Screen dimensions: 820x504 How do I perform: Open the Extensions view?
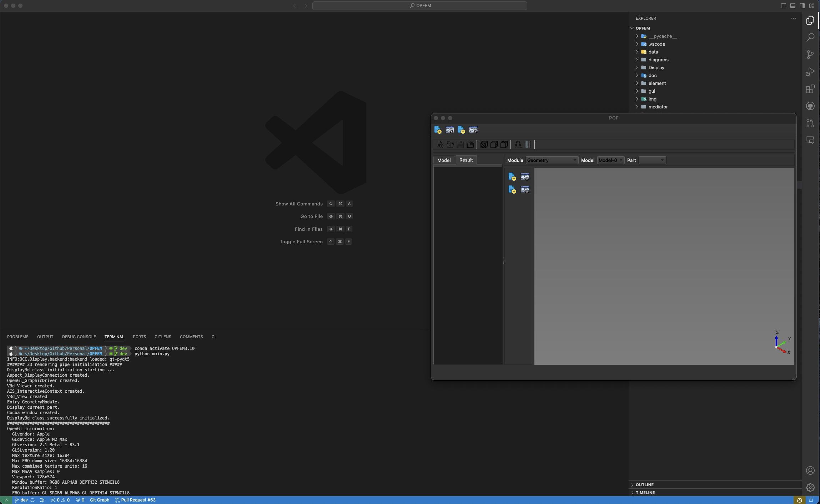810,89
